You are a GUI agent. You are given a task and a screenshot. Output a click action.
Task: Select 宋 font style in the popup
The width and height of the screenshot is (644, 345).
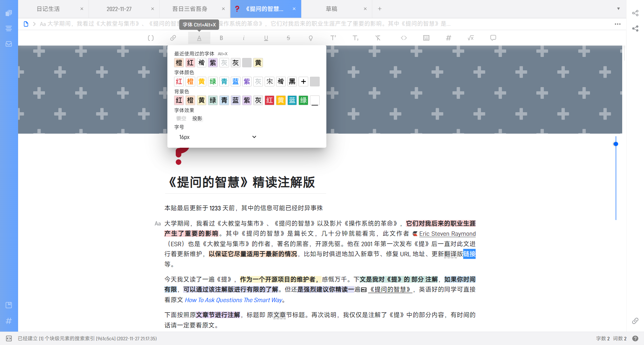[269, 81]
